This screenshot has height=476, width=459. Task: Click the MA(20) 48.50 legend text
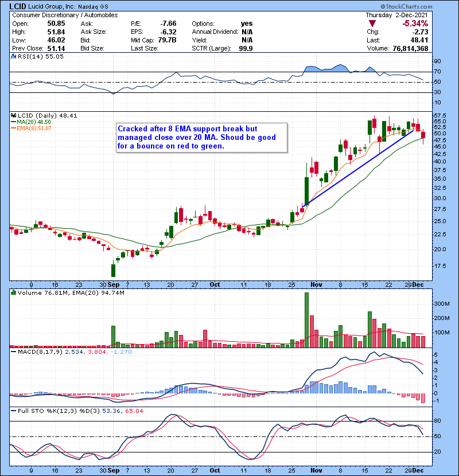[34, 122]
